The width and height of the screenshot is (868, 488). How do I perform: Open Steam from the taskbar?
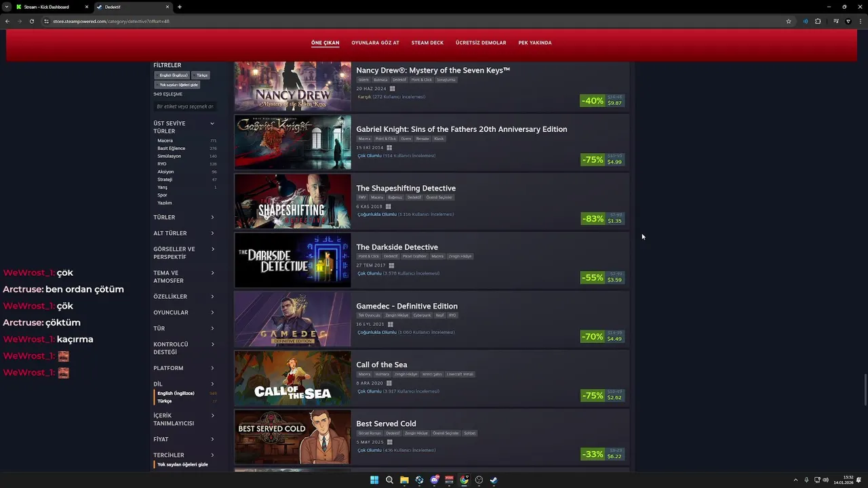[494, 480]
